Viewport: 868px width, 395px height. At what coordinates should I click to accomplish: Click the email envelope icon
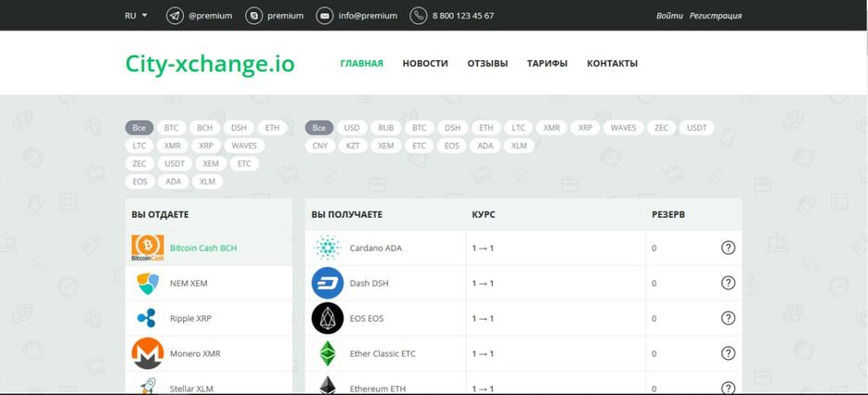pyautogui.click(x=325, y=16)
